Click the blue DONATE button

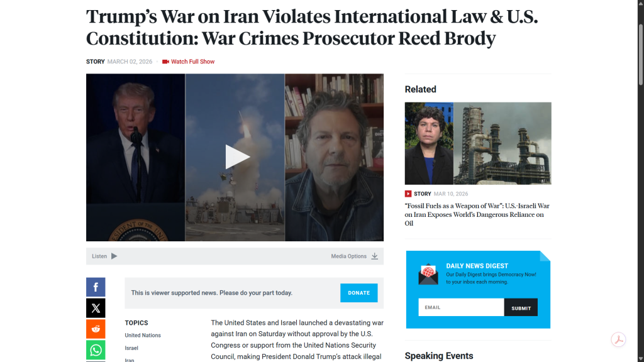pos(358,293)
